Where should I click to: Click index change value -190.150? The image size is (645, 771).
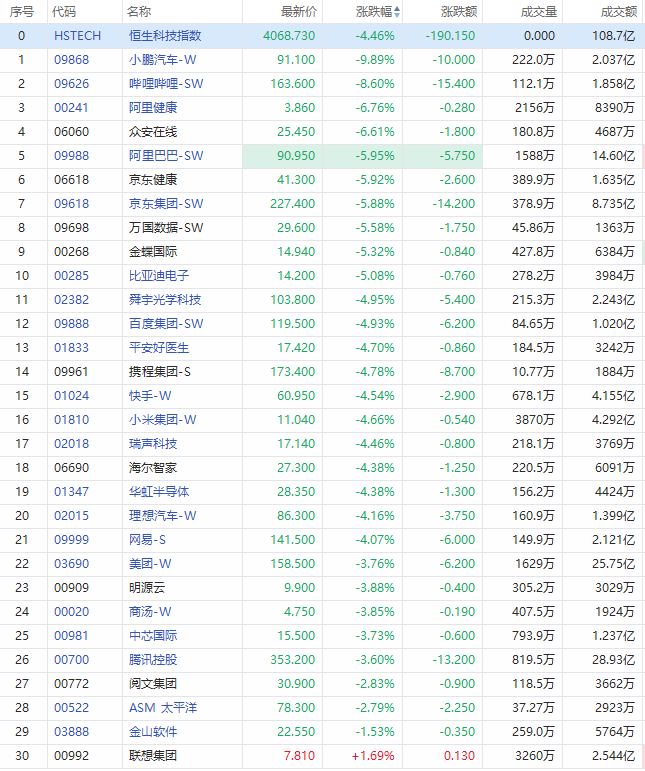(450, 36)
